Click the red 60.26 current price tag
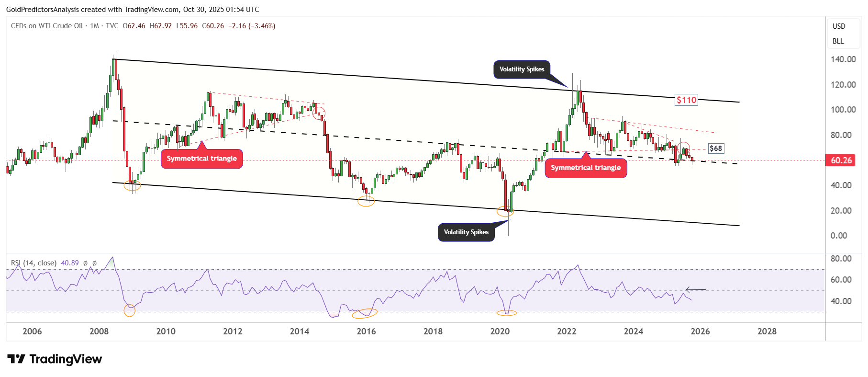Viewport: 868px width, 377px height. [x=841, y=160]
